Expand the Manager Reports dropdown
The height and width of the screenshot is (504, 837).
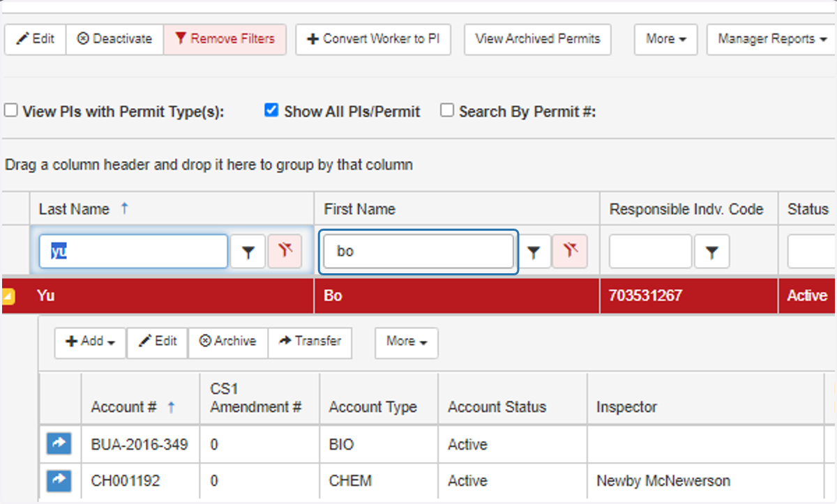tap(772, 39)
